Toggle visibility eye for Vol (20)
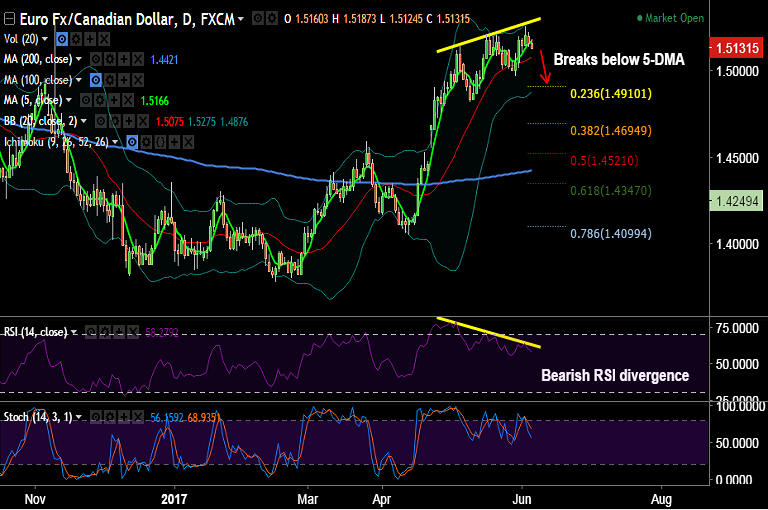The image size is (768, 510). (x=62, y=39)
